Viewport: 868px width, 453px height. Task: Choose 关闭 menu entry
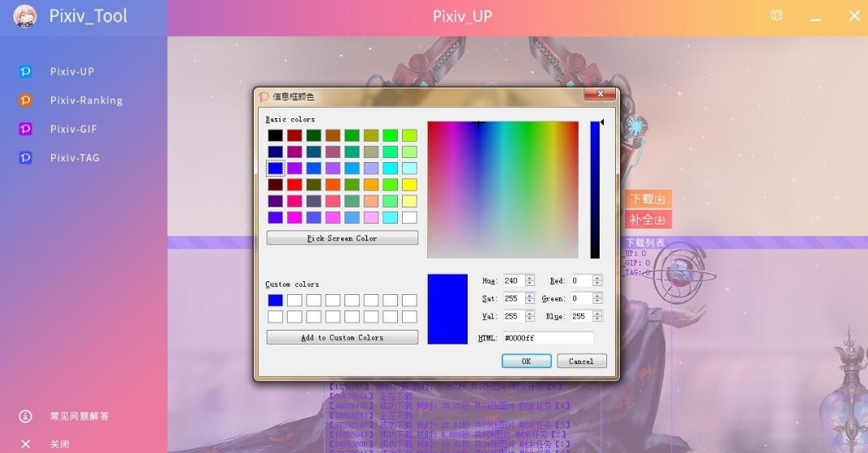click(60, 444)
